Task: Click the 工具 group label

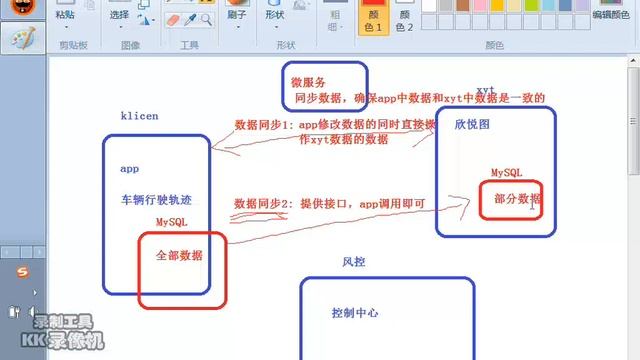Action: pyautogui.click(x=189, y=45)
